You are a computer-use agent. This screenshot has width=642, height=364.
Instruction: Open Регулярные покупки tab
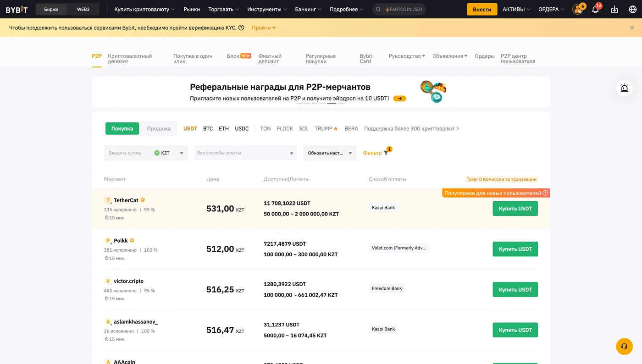(321, 59)
